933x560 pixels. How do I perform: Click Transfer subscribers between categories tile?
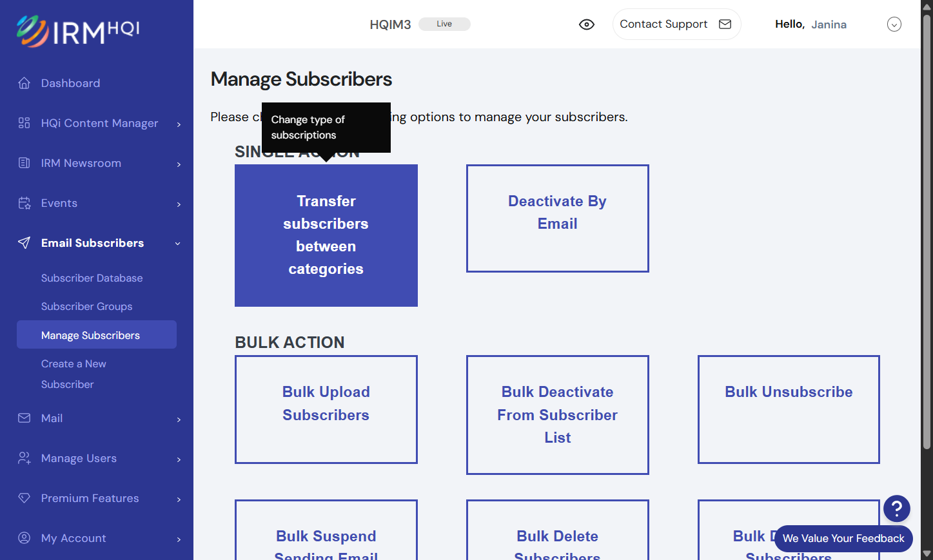tap(326, 235)
